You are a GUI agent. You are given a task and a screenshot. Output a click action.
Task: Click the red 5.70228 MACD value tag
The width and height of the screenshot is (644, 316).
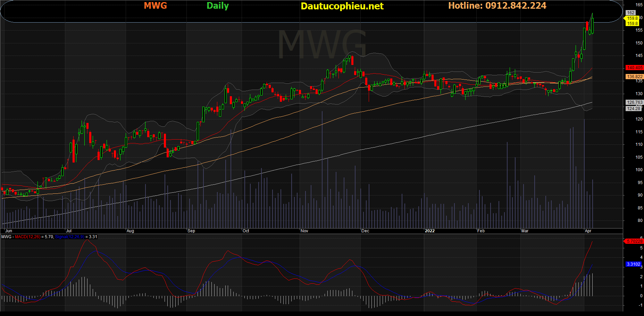point(634,241)
